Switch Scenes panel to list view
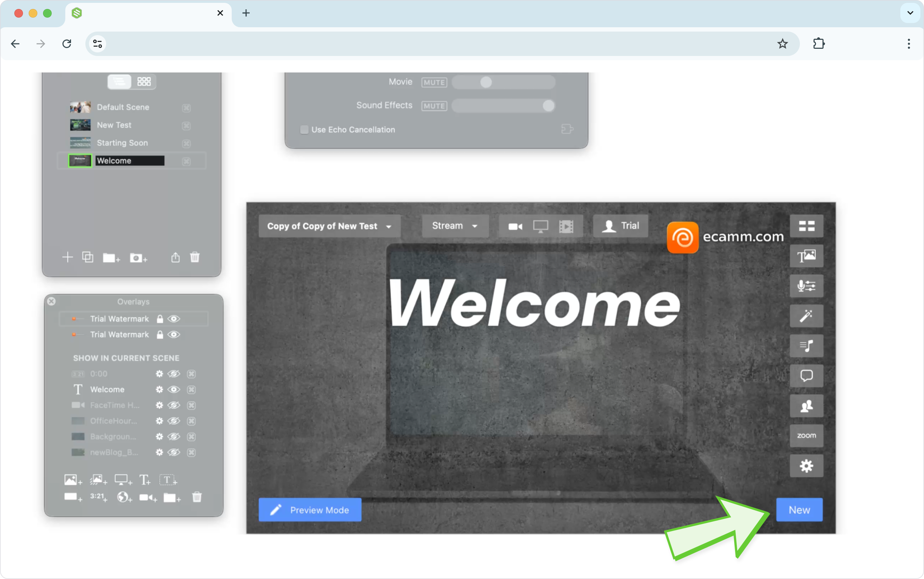The image size is (924, 579). point(119,81)
